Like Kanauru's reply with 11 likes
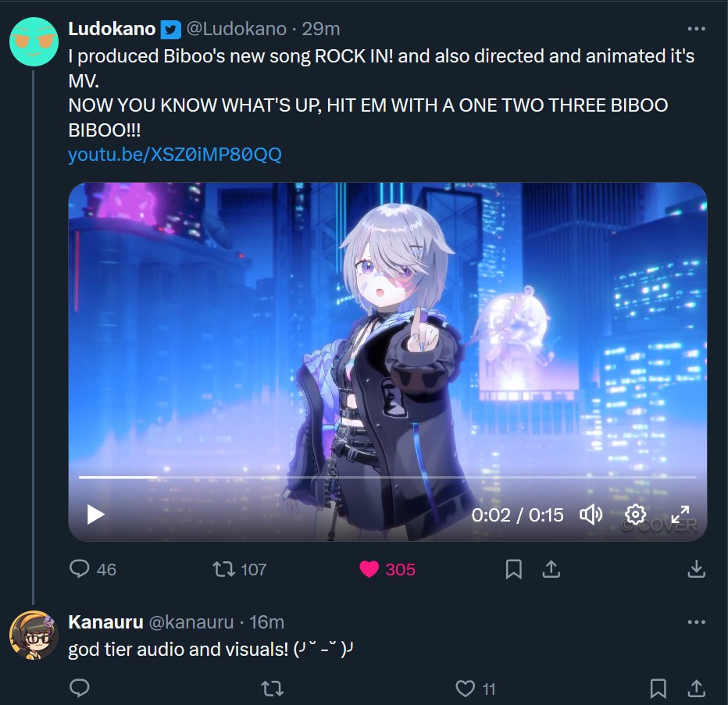The width and height of the screenshot is (728, 705). click(x=466, y=689)
